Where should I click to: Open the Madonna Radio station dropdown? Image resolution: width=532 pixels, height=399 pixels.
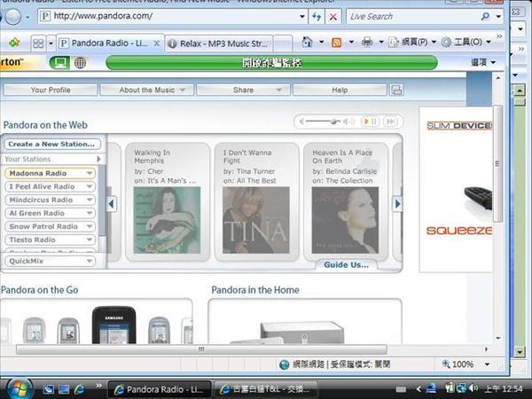click(x=90, y=174)
